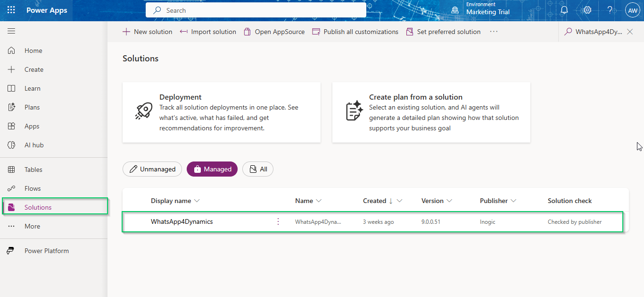This screenshot has width=644, height=297.
Task: Expand the Version column dropdown
Action: point(449,201)
